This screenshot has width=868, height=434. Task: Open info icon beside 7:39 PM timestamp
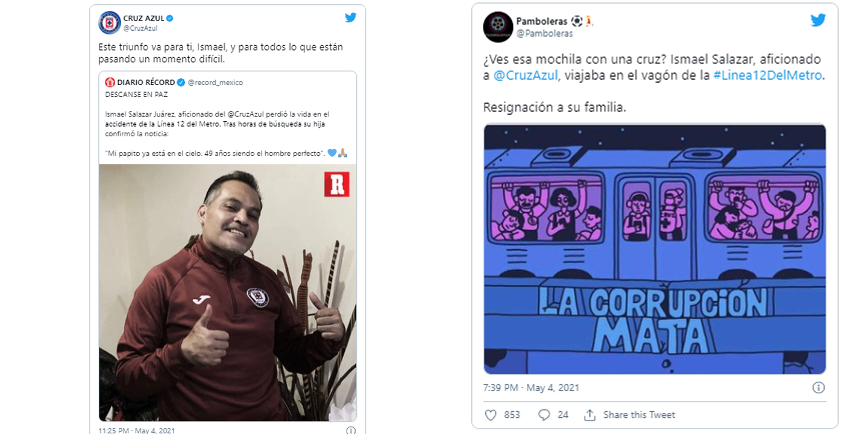pos(818,388)
